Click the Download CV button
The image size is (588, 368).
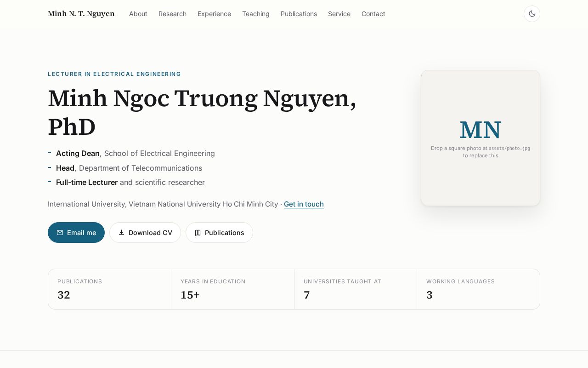[x=145, y=233]
